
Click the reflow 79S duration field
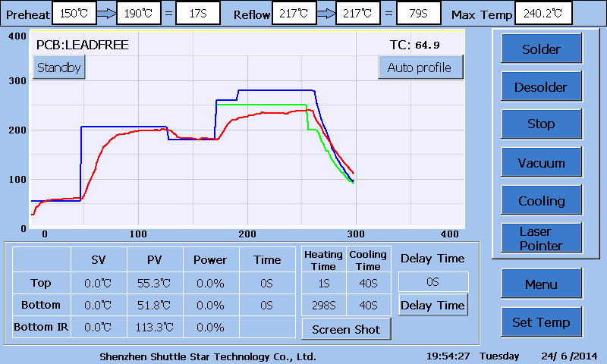[419, 14]
